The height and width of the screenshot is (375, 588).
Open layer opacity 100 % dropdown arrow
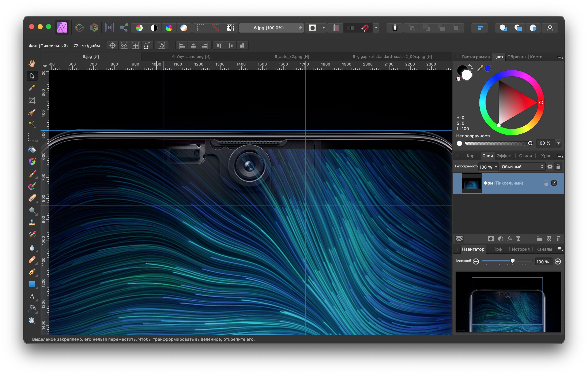coord(496,167)
